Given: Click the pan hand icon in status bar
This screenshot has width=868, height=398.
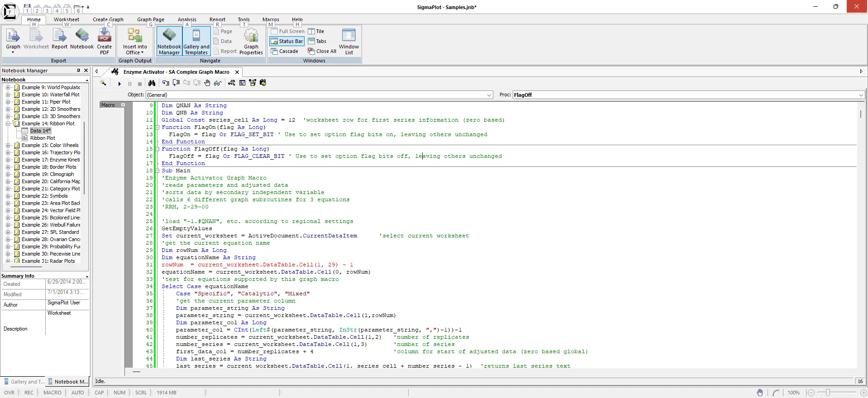Looking at the screenshot, I should click(x=760, y=393).
